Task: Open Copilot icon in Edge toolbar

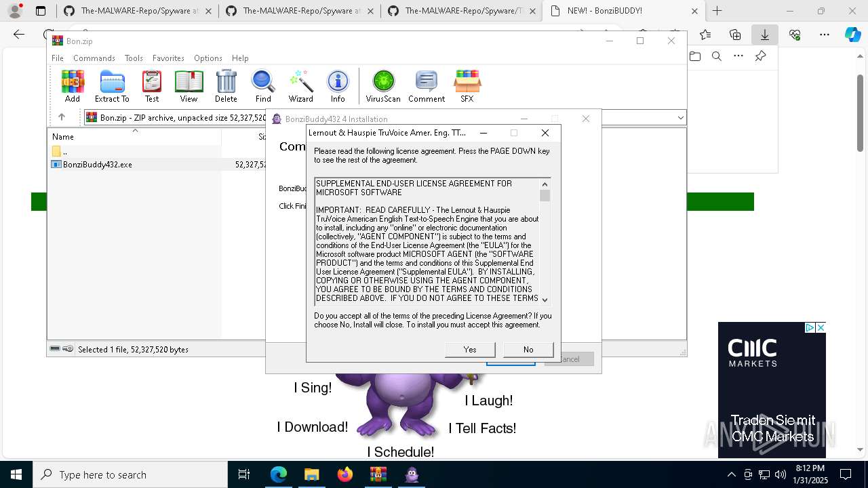Action: (852, 35)
